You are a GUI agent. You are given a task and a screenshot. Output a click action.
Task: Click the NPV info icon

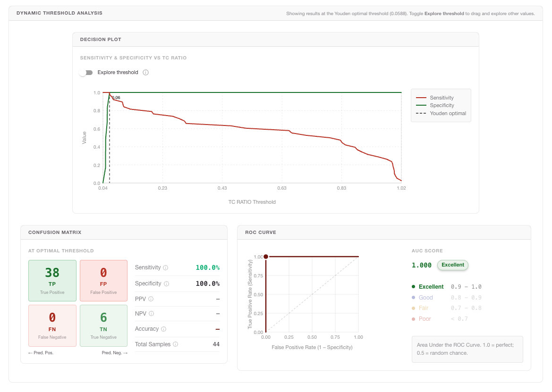tap(152, 314)
